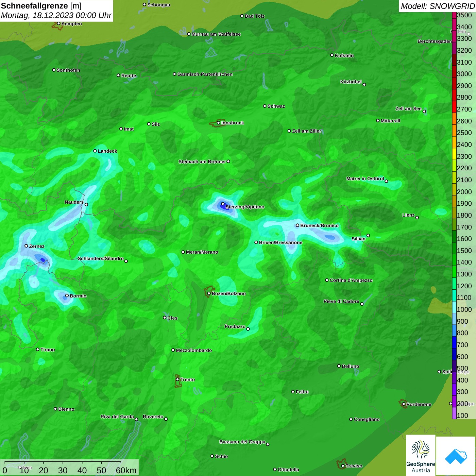Click the Kempten city marker
Image resolution: width=476 pixels, height=476 pixels.
(x=58, y=23)
